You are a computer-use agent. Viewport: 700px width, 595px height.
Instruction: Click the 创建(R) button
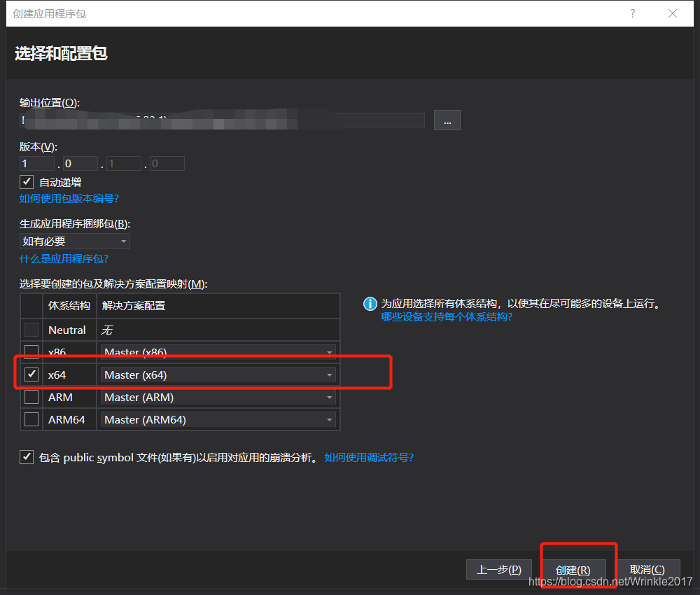573,570
